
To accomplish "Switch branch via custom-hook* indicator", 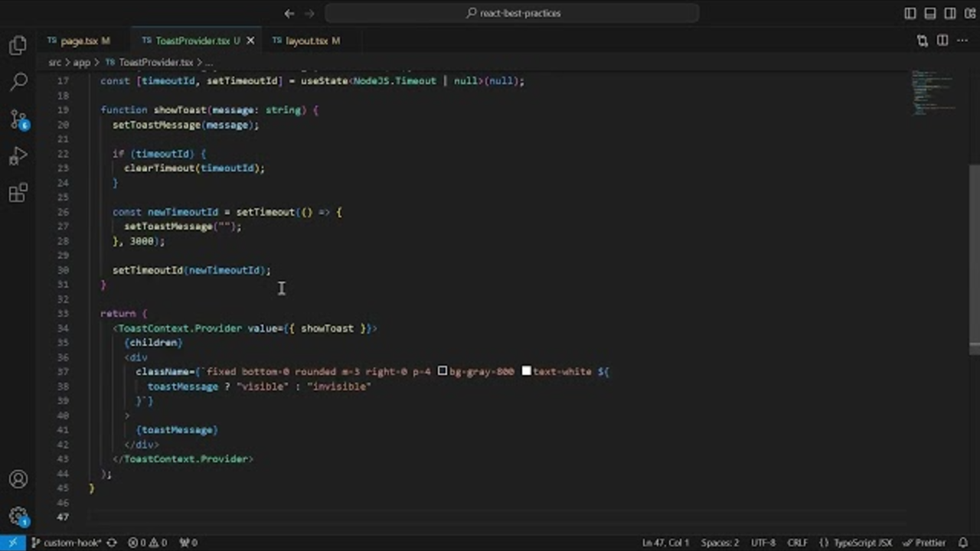I will pos(65,543).
